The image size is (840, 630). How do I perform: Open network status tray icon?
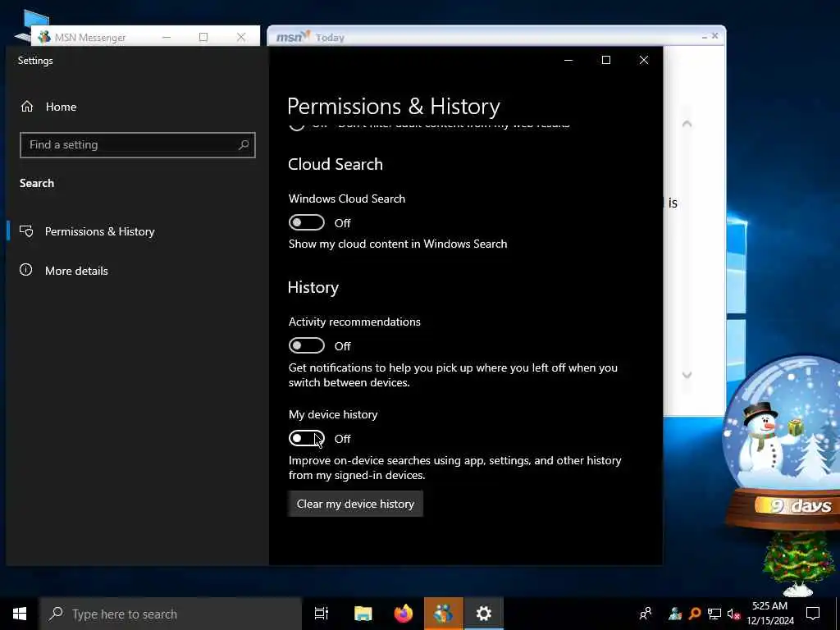714,614
